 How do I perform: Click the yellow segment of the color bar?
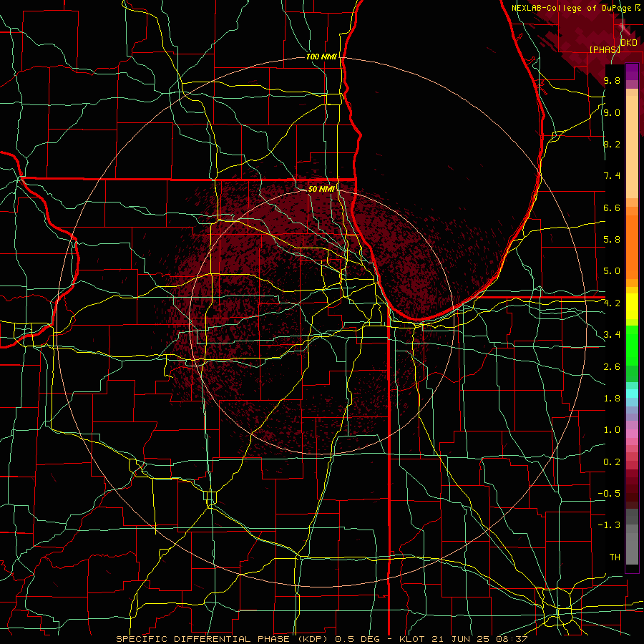click(x=632, y=306)
